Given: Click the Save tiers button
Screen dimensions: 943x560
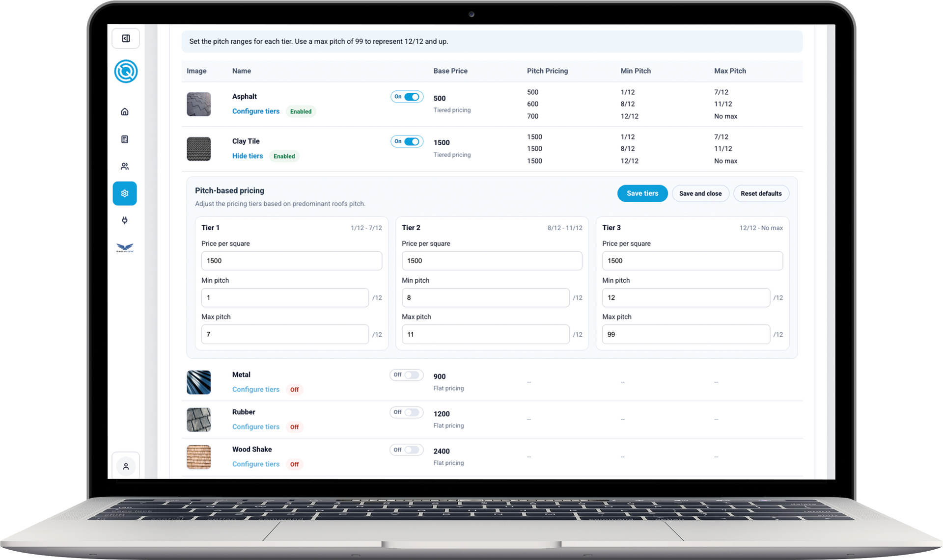Looking at the screenshot, I should coord(642,193).
